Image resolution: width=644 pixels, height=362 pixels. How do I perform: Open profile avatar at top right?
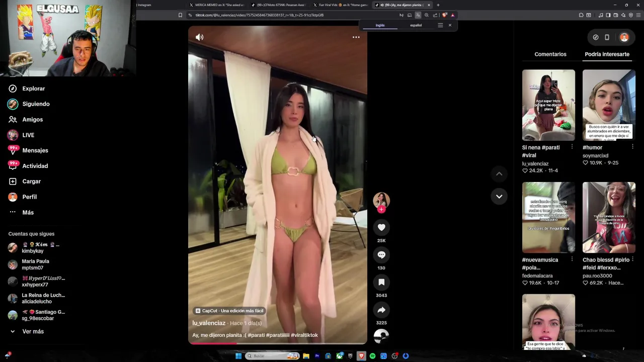click(624, 37)
